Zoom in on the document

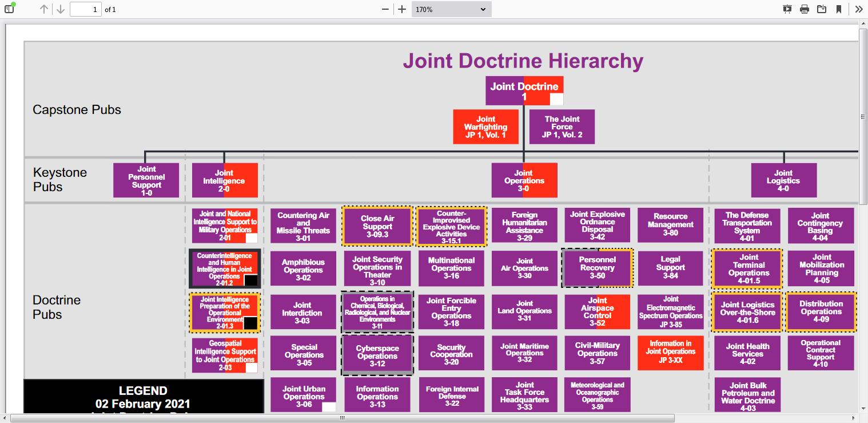[402, 9]
